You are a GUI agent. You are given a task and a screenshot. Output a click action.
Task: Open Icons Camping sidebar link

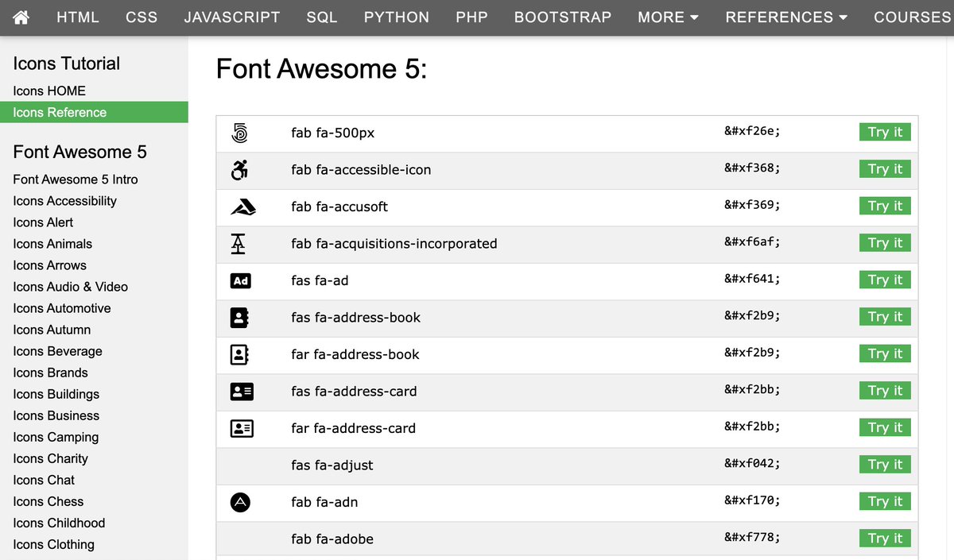pos(56,437)
